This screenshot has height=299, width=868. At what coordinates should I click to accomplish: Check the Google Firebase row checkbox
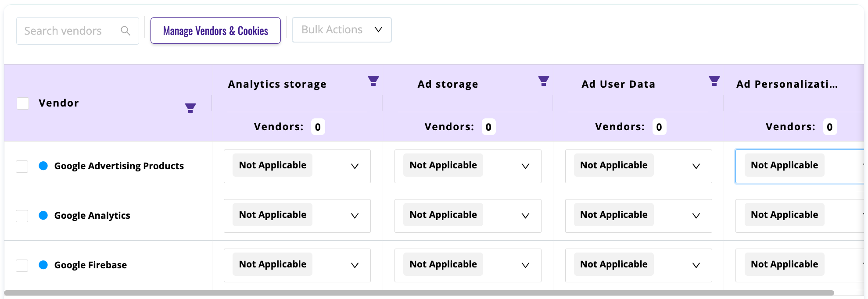[22, 266]
